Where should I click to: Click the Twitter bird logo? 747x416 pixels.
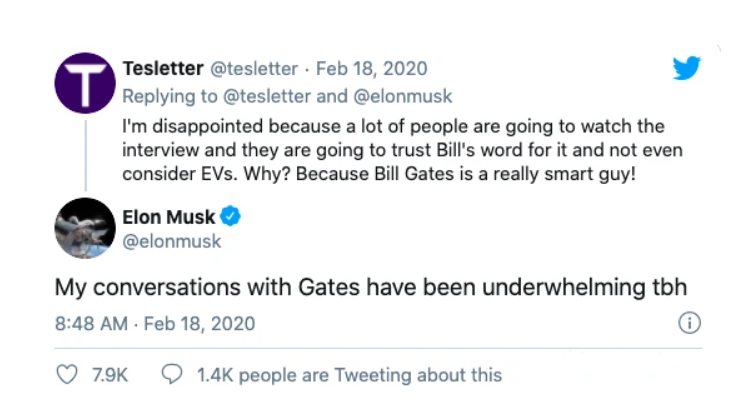686,69
